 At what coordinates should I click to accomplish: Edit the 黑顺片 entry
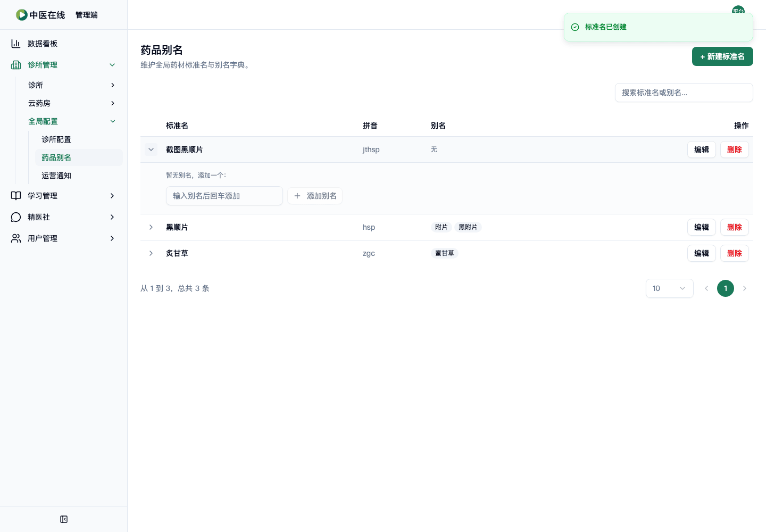click(702, 227)
